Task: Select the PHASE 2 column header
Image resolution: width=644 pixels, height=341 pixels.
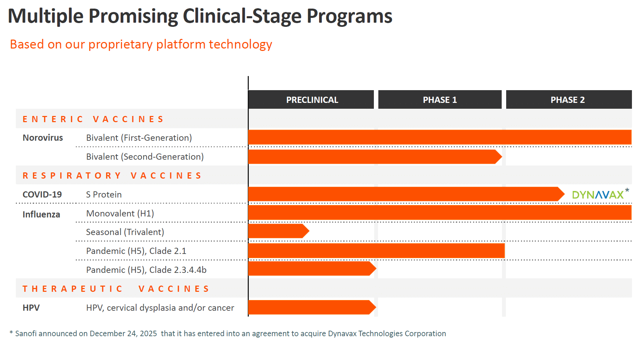Action: pos(568,100)
